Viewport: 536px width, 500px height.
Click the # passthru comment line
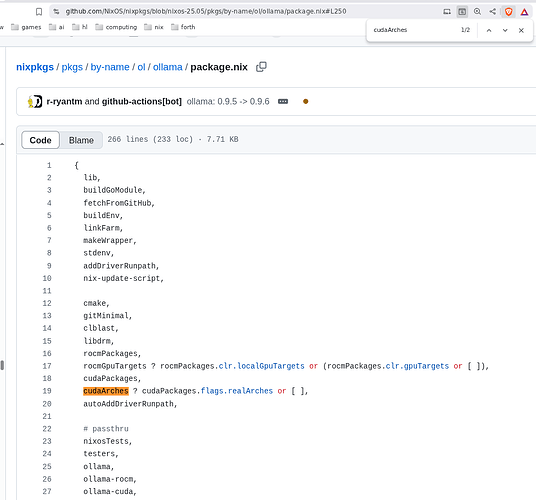[x=106, y=429]
